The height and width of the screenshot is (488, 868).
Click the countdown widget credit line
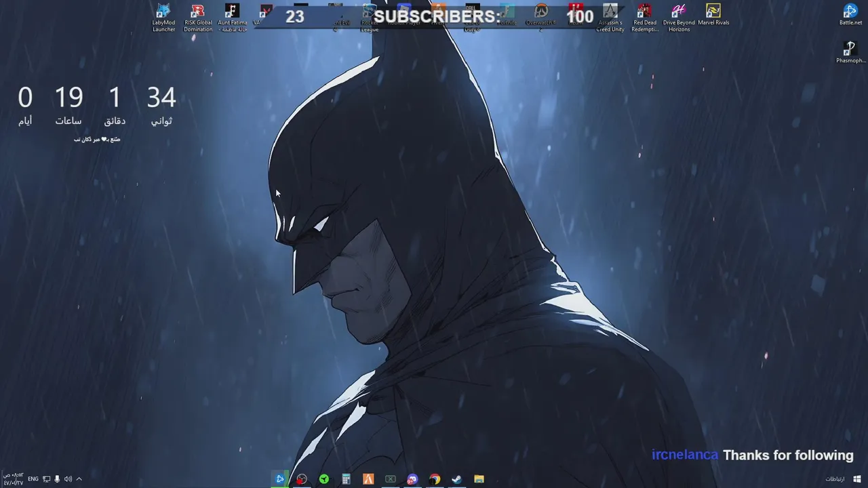(97, 139)
